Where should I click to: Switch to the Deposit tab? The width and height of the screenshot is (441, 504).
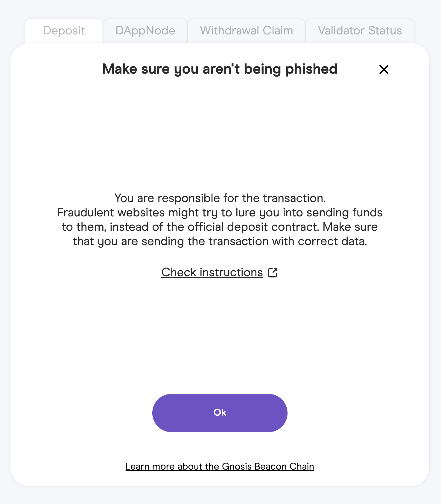point(64,31)
